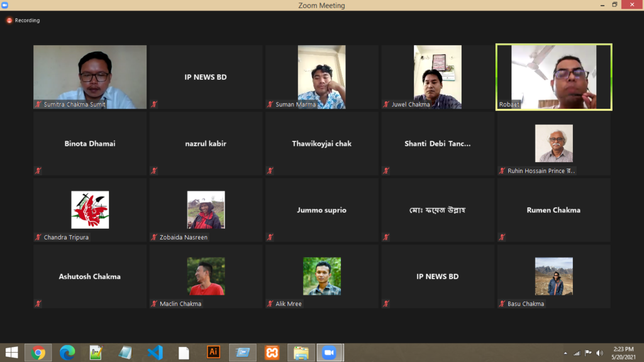Screen dimensions: 644x362
Task: Launch Visual Studio Code from the taskbar
Action: (155, 353)
